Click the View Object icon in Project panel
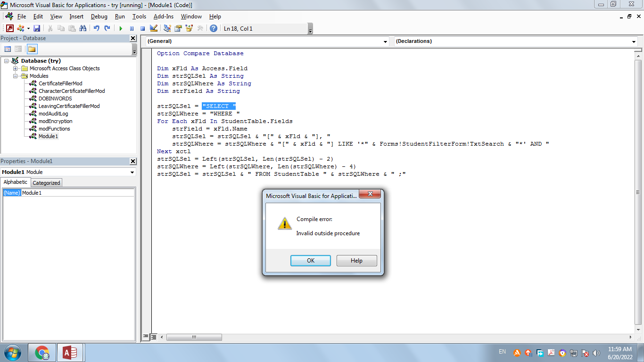Viewport: 644px width, 362px height. coord(18,49)
